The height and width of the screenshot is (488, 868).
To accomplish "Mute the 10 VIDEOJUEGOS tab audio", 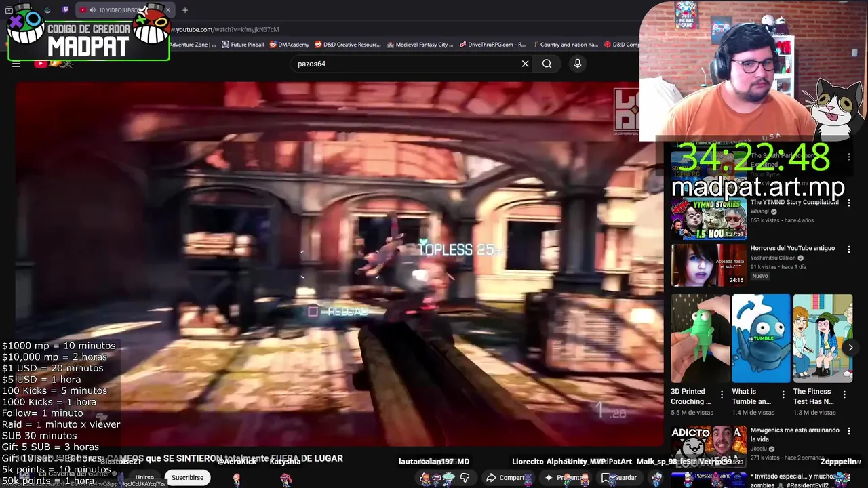I will click(92, 10).
